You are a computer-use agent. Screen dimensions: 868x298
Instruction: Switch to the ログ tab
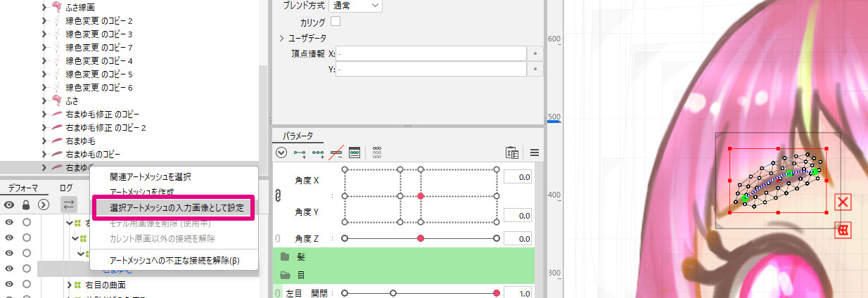(66, 188)
